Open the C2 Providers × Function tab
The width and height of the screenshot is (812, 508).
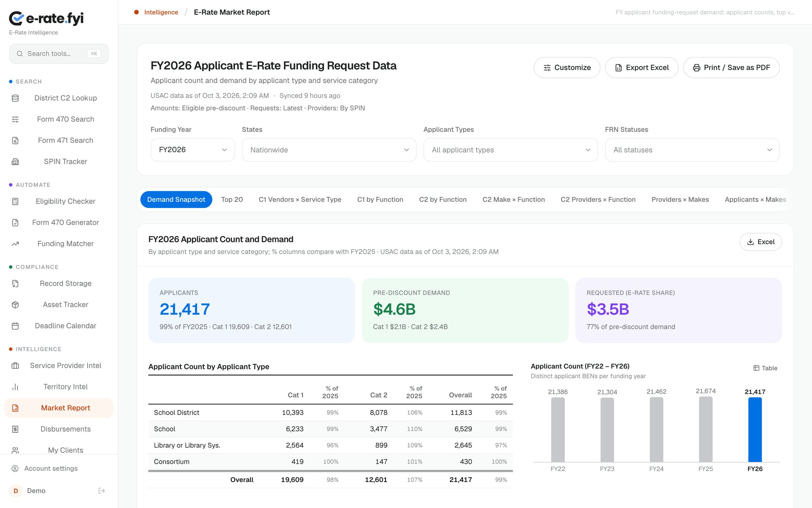[598, 199]
